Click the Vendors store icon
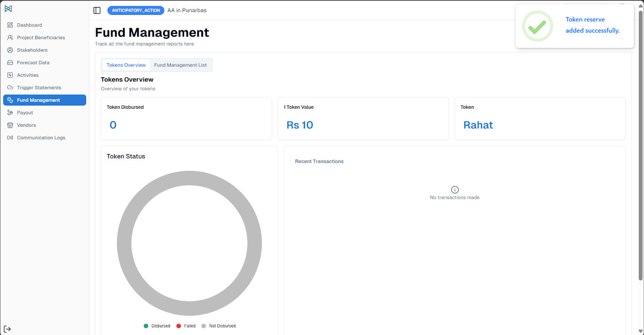Screen dimensions: 644x335 pos(10,125)
